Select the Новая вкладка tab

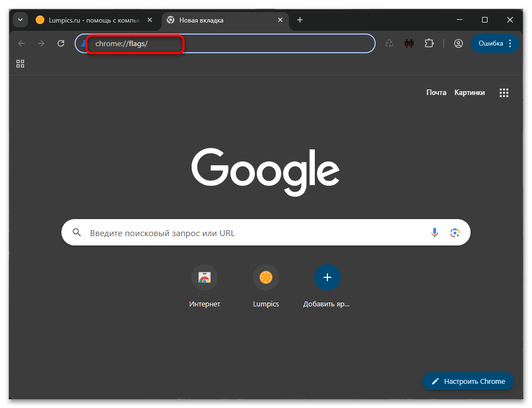point(219,19)
